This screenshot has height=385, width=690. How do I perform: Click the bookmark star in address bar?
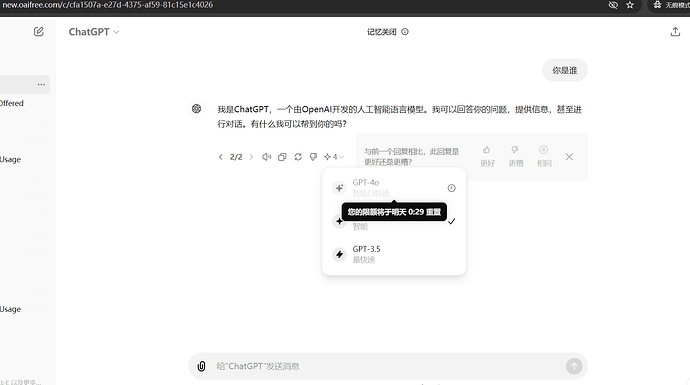630,5
